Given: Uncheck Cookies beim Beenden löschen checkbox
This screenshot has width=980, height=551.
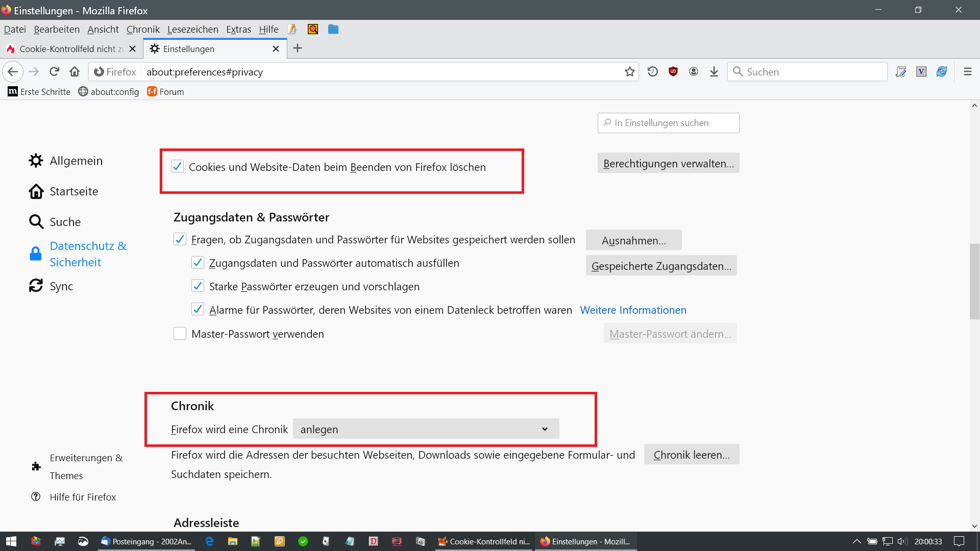Looking at the screenshot, I should pos(177,166).
